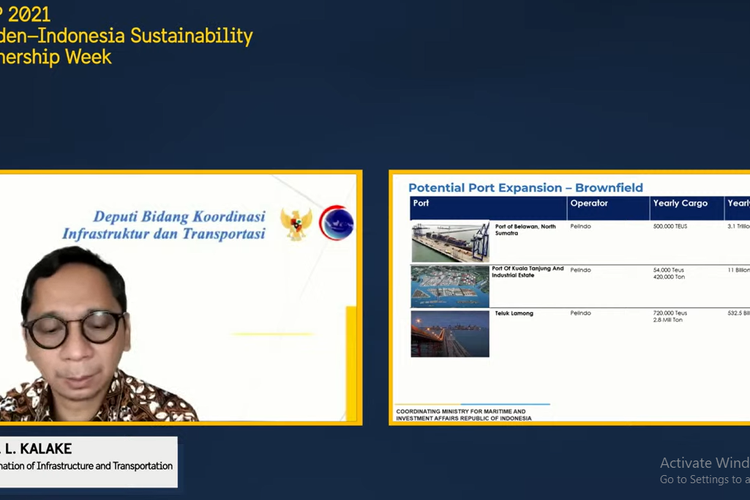Click the 'L. KALAKE' speaker name caption
The height and width of the screenshot is (500, 750).
point(39,448)
